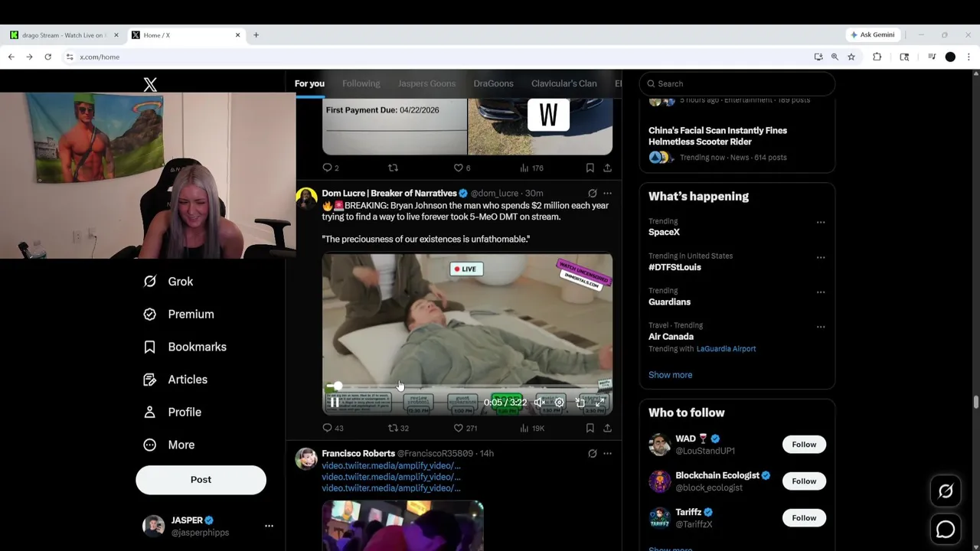This screenshot has width=980, height=551.
Task: Click the video picture-in-picture icon
Action: (x=580, y=403)
